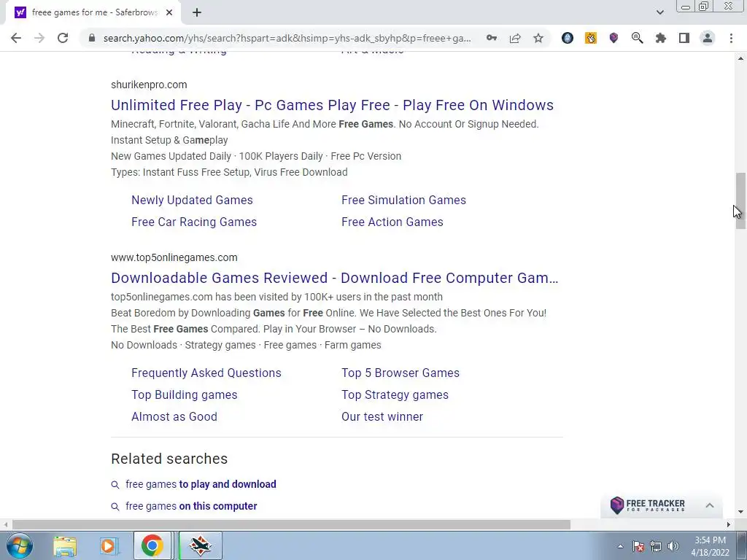Screen dimensions: 747x560
Task: Switch to Chrome in the taskbar
Action: click(152, 545)
